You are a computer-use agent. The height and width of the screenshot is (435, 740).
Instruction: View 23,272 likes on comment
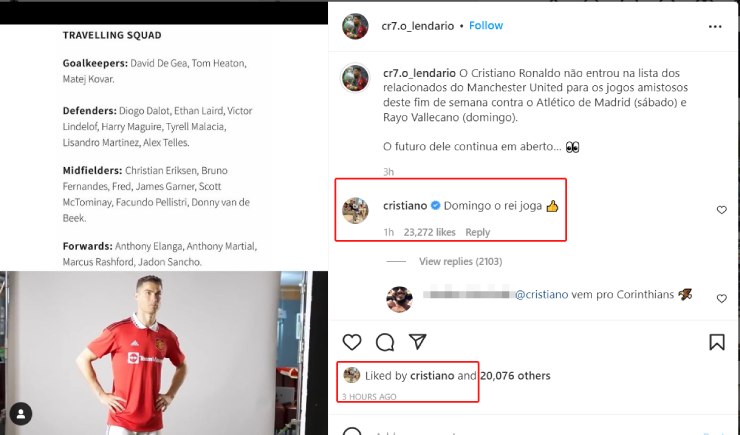click(429, 232)
